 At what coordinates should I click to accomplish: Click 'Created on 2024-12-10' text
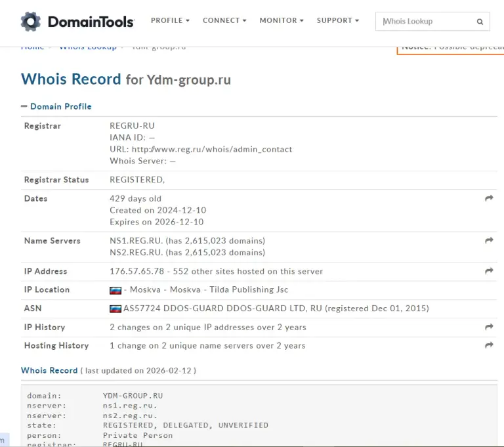point(157,210)
